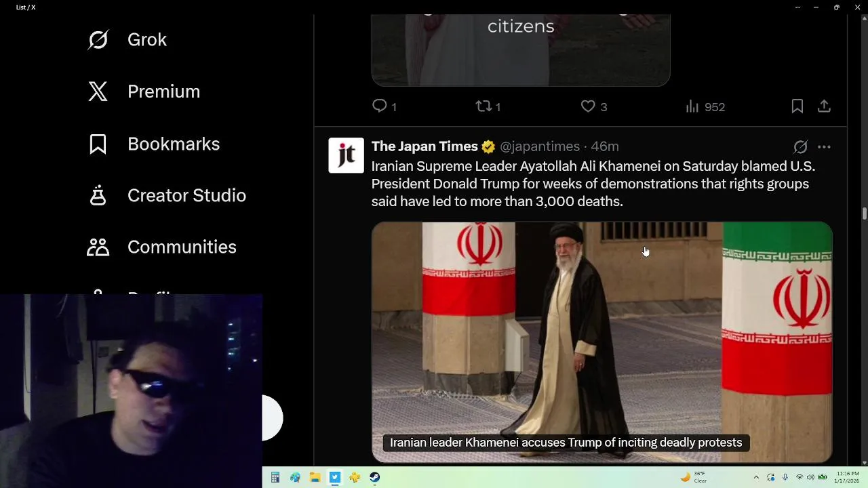Image resolution: width=868 pixels, height=488 pixels.
Task: Repost the tweet with 1 repost
Action: point(488,106)
